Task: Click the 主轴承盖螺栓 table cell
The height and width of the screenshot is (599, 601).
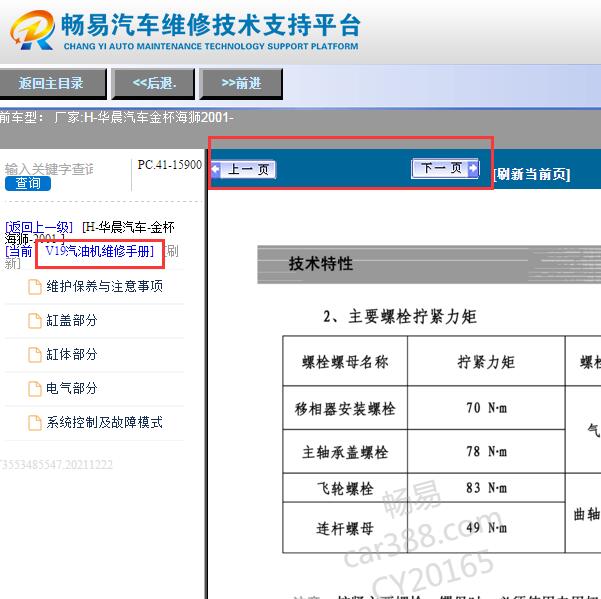Action: [x=345, y=453]
